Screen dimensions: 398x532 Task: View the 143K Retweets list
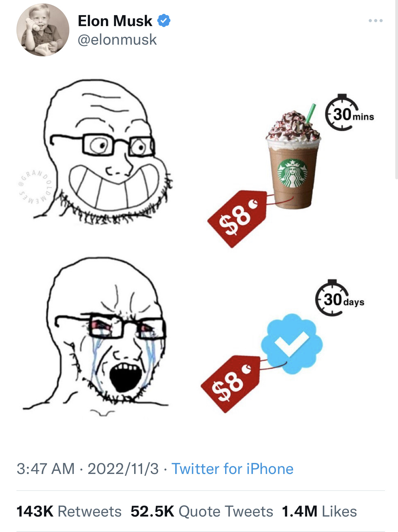(x=69, y=511)
